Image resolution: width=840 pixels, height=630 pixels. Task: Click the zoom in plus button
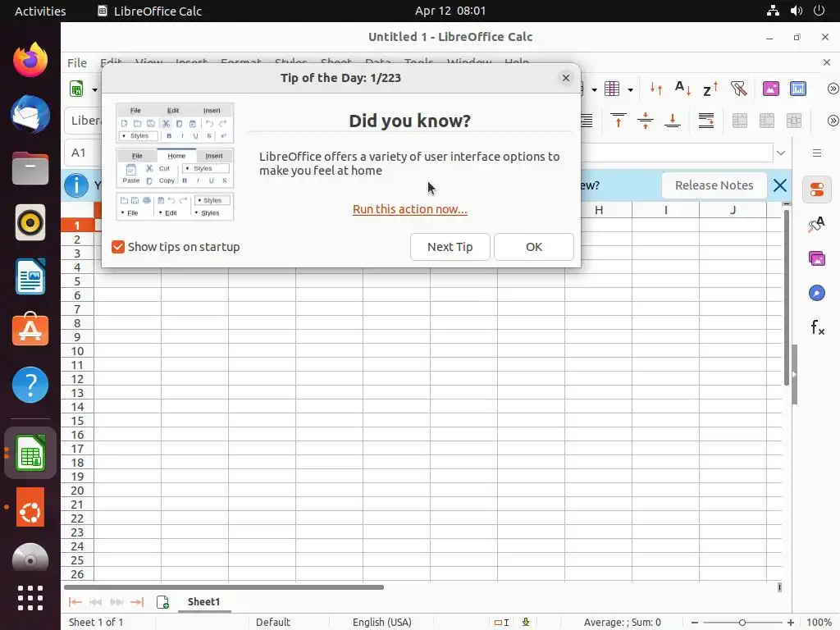791,623
